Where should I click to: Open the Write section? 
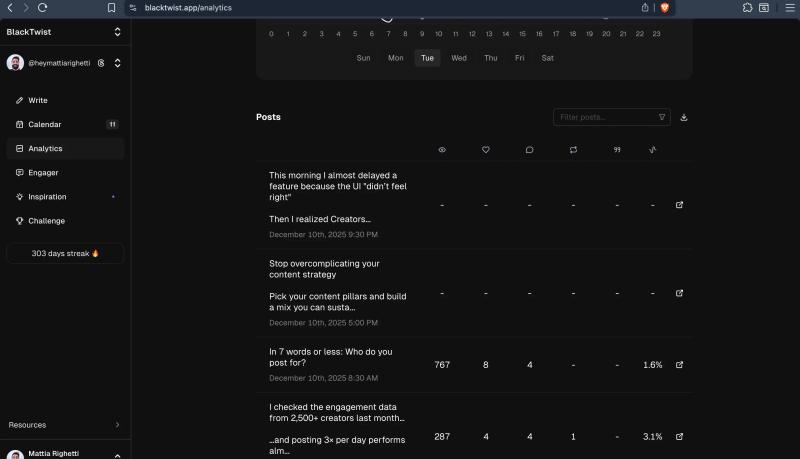[x=65, y=100]
